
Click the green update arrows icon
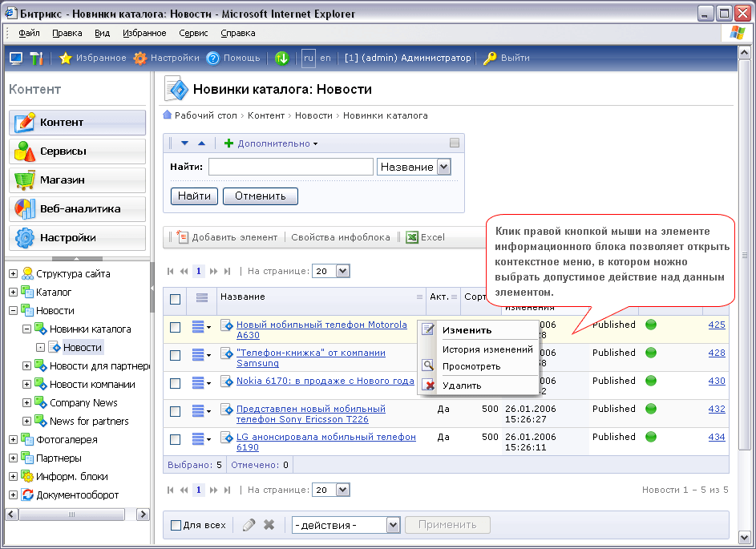[281, 59]
